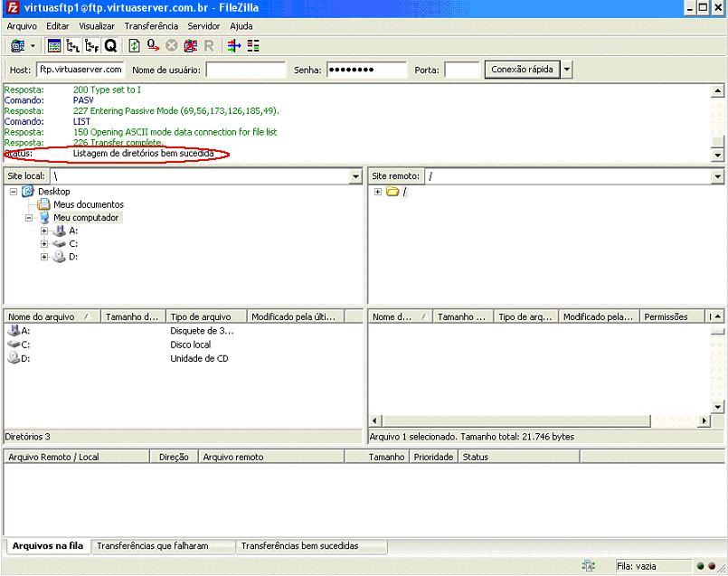728x576 pixels.
Task: Click the Porta input field
Action: pos(461,70)
